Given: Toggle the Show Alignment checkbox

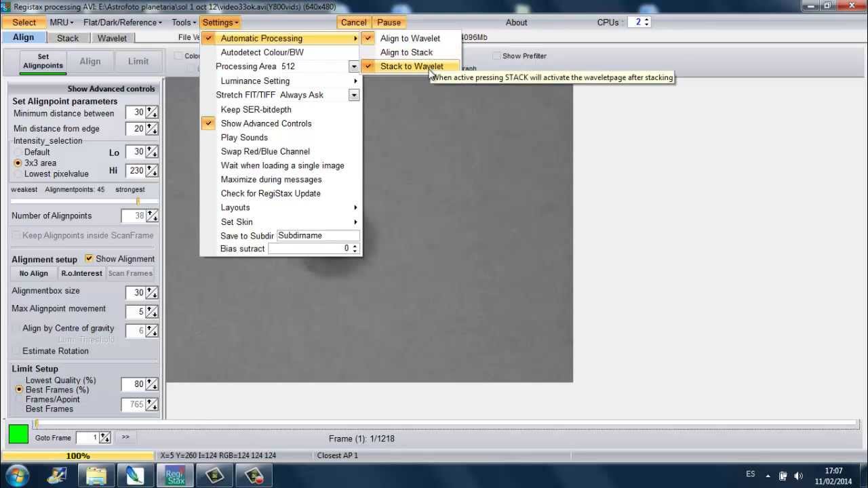Looking at the screenshot, I should pos(89,259).
